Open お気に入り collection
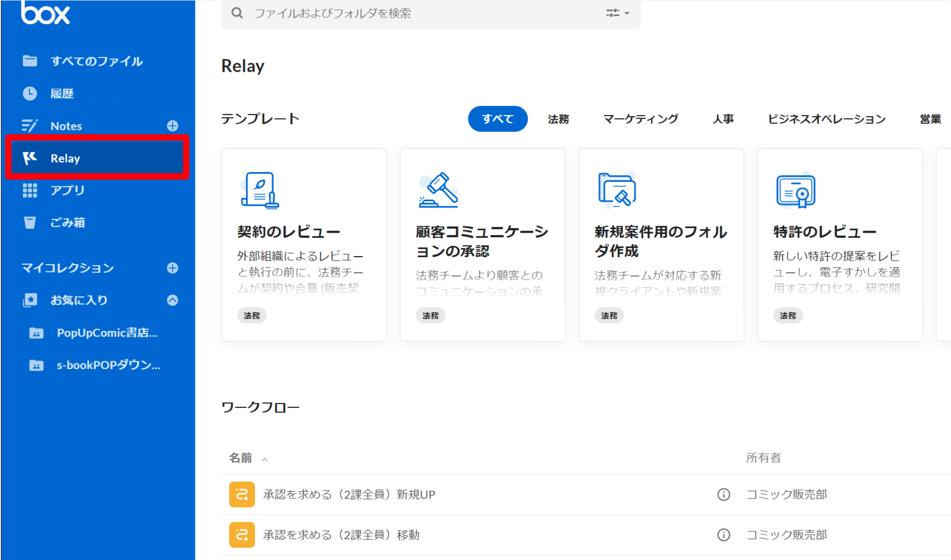The width and height of the screenshot is (951, 560). pos(79,300)
